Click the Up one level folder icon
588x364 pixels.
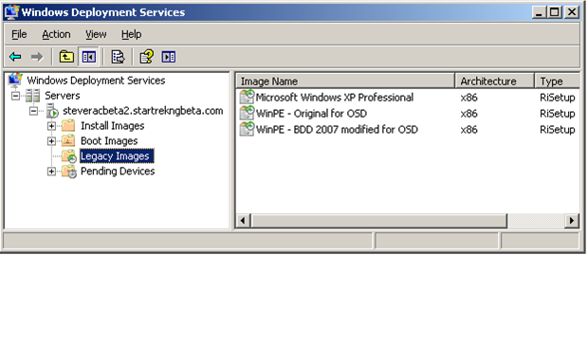click(x=66, y=57)
